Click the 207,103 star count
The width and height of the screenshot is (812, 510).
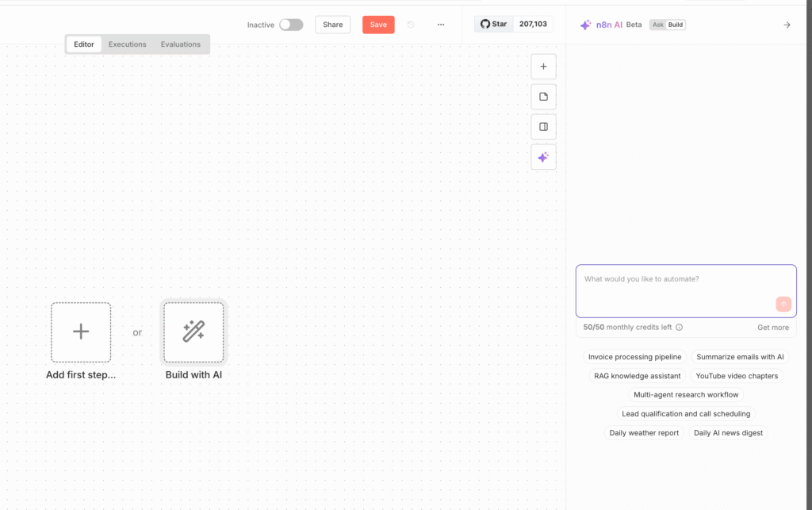[533, 25]
